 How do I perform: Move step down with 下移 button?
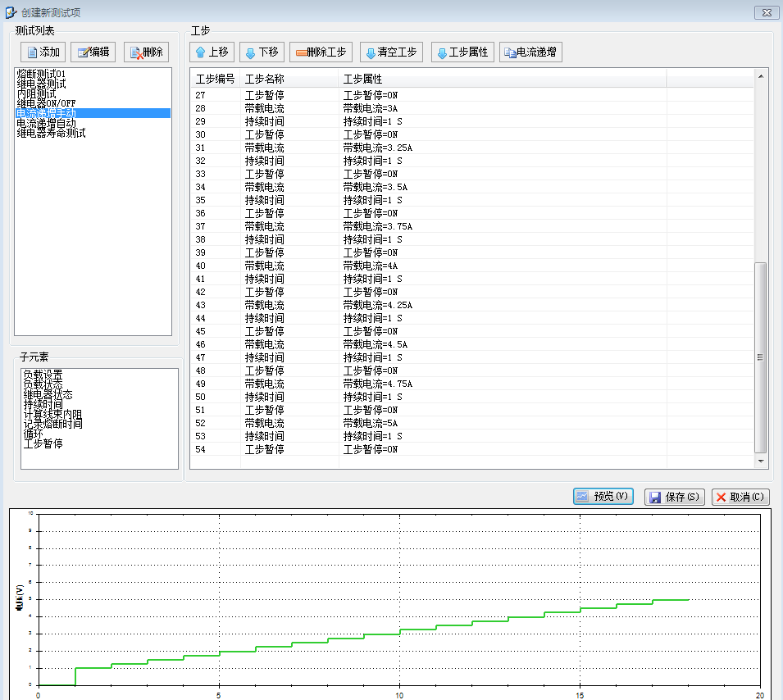point(262,52)
